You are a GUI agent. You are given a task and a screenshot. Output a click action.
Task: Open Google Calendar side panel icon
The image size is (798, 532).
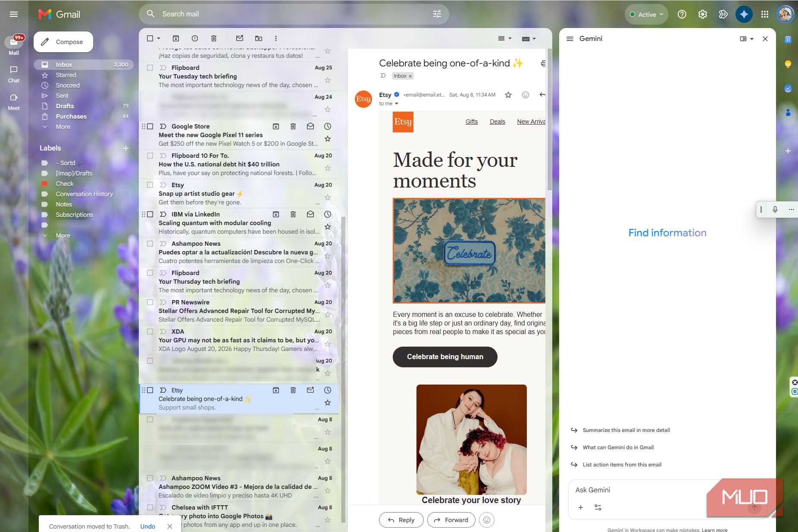788,40
